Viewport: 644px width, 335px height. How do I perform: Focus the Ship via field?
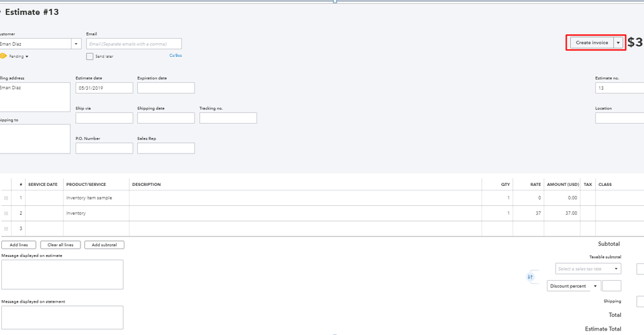click(x=104, y=118)
